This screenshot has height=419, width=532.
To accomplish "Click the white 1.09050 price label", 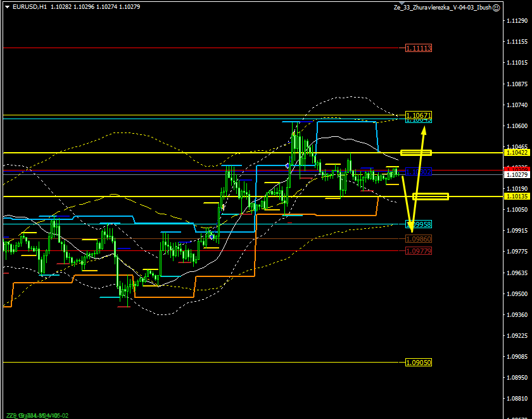I will pyautogui.click(x=419, y=362).
